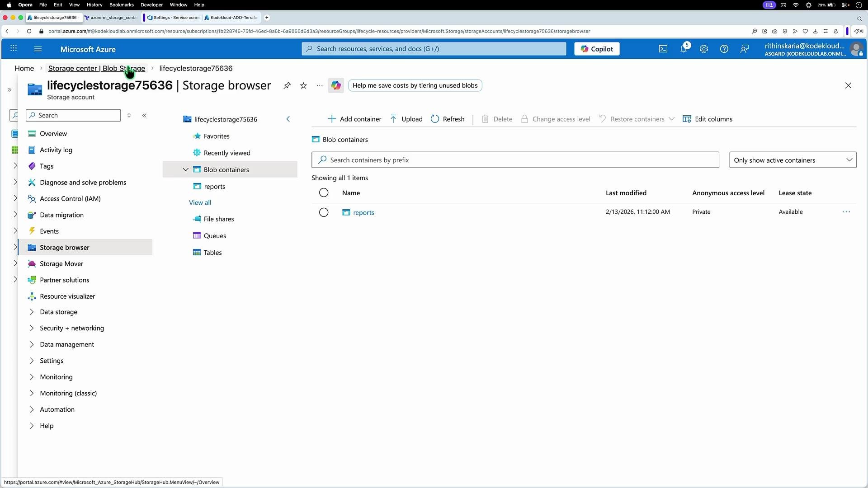Image resolution: width=868 pixels, height=488 pixels.
Task: Open the Help question mark icon
Action: (x=724, y=49)
